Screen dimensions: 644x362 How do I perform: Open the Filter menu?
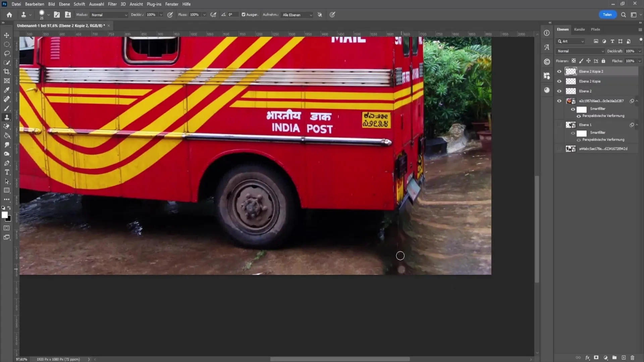(112, 4)
